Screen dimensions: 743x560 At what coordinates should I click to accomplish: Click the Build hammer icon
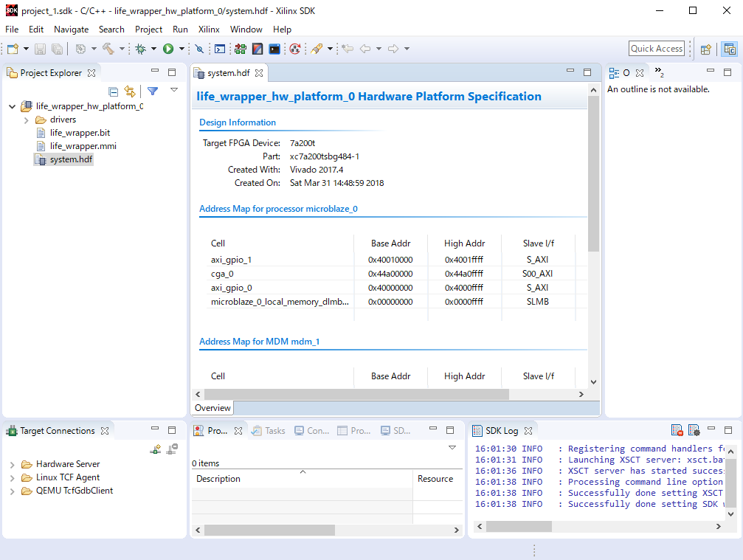[108, 49]
